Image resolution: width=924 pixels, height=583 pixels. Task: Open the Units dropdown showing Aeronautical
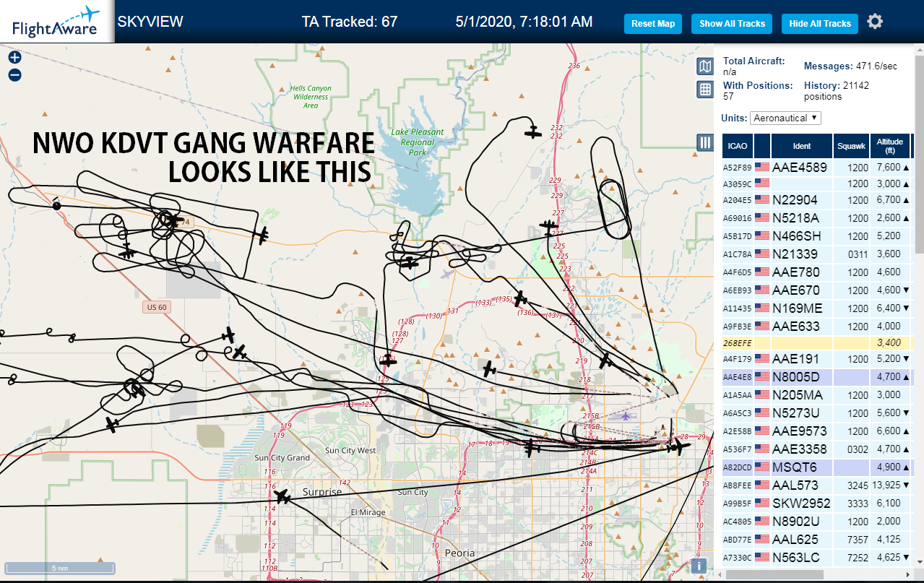[785, 118]
